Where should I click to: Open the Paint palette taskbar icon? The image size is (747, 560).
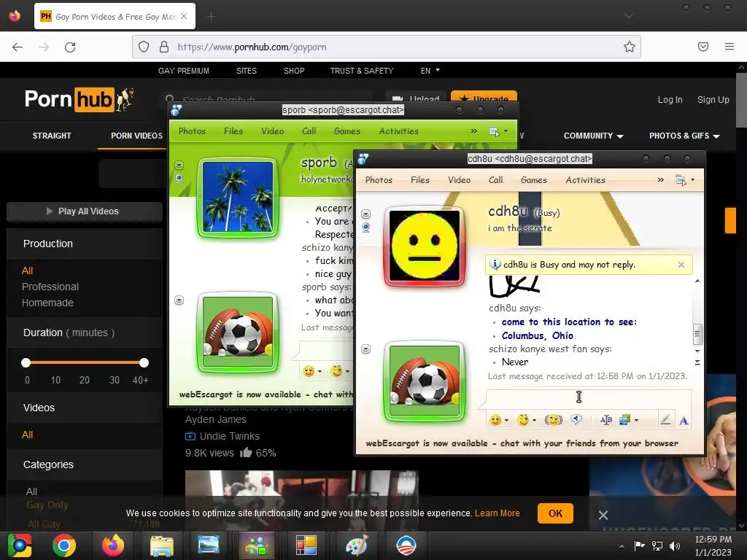pos(357,545)
